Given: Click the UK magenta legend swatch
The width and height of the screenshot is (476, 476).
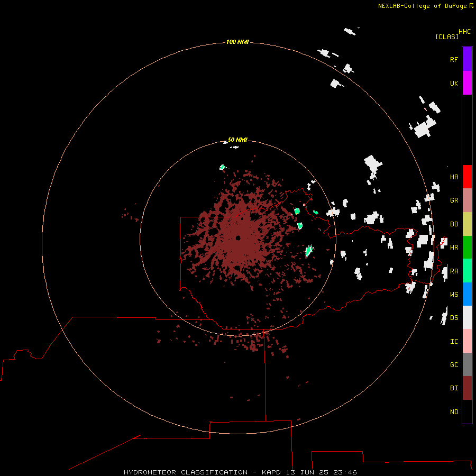Looking at the screenshot, I should (467, 83).
